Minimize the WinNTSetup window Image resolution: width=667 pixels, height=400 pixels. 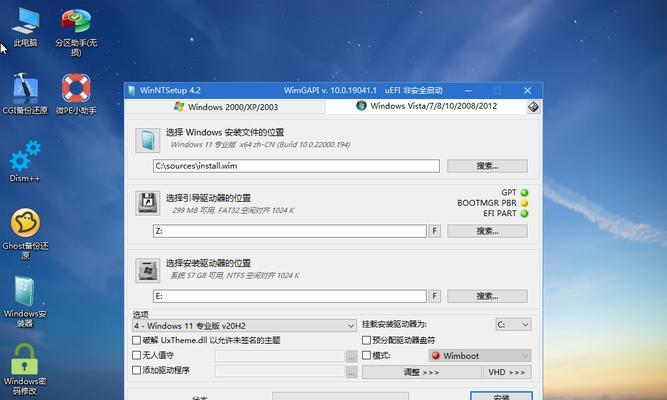click(468, 91)
